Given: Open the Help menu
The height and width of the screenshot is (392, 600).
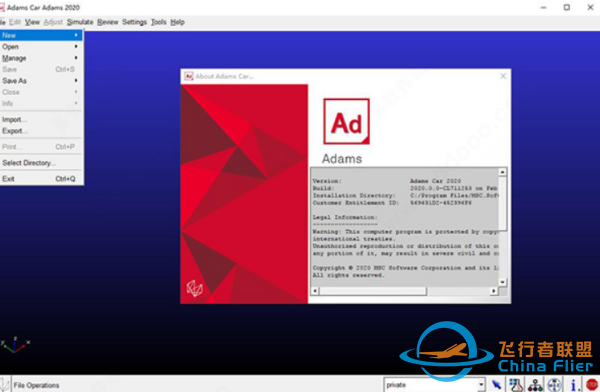Looking at the screenshot, I should click(x=177, y=22).
